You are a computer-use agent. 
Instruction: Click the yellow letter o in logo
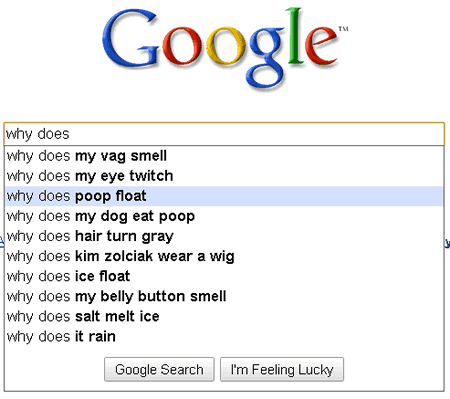point(226,45)
